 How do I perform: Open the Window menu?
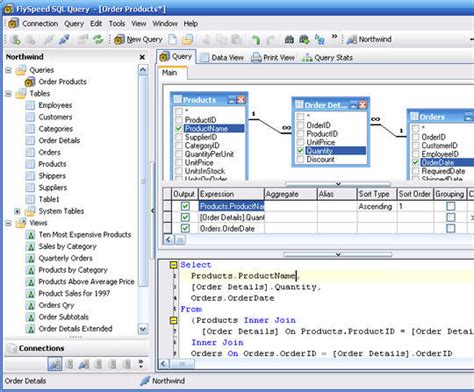165,24
